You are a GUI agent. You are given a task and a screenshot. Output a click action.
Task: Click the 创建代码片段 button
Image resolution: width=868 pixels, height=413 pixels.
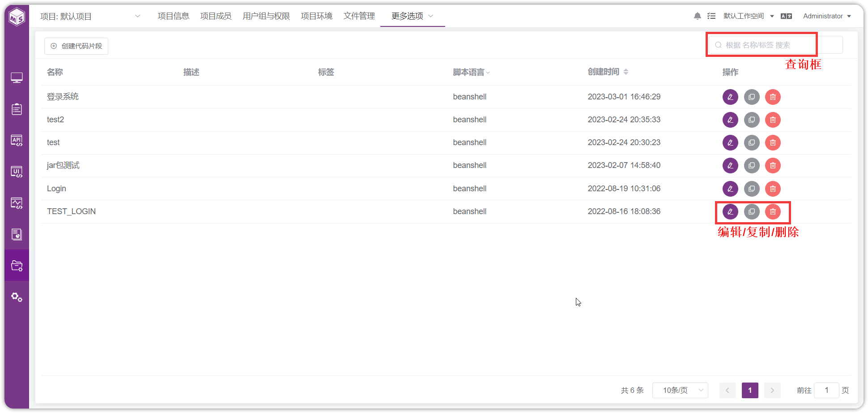(x=76, y=46)
